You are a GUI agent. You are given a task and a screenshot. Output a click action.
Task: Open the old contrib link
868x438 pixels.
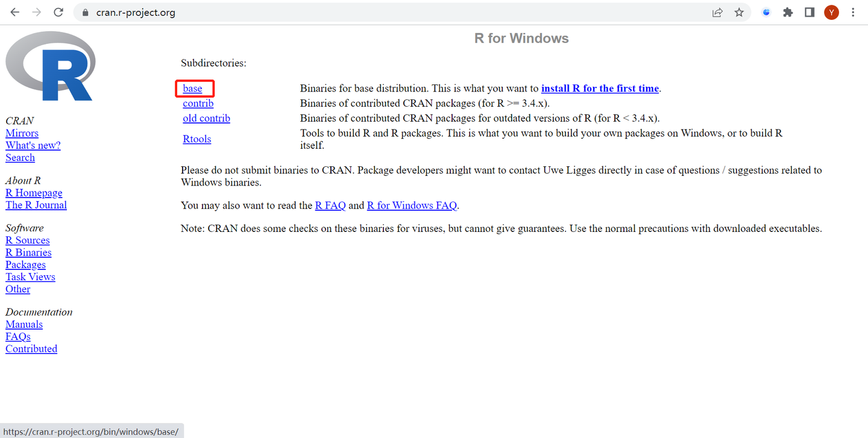click(x=207, y=119)
